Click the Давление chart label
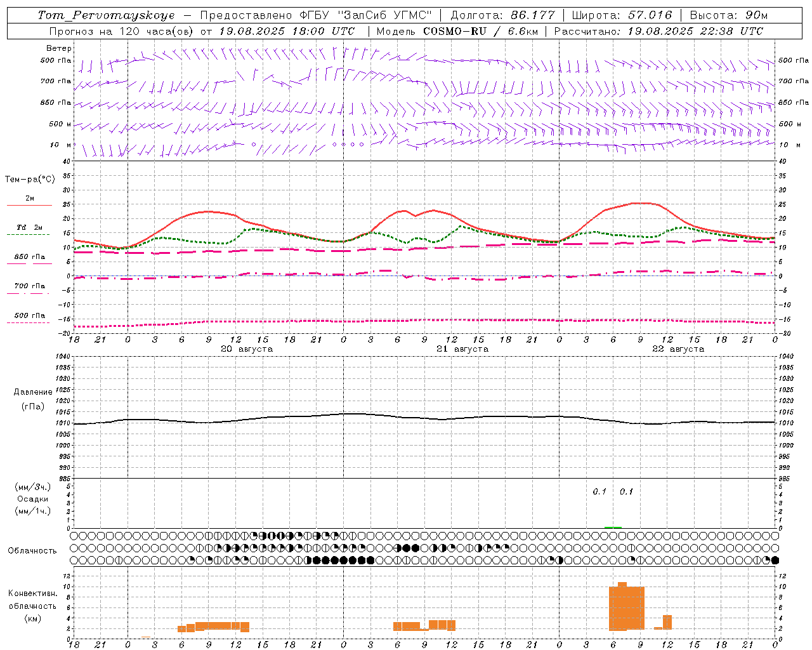 (33, 392)
